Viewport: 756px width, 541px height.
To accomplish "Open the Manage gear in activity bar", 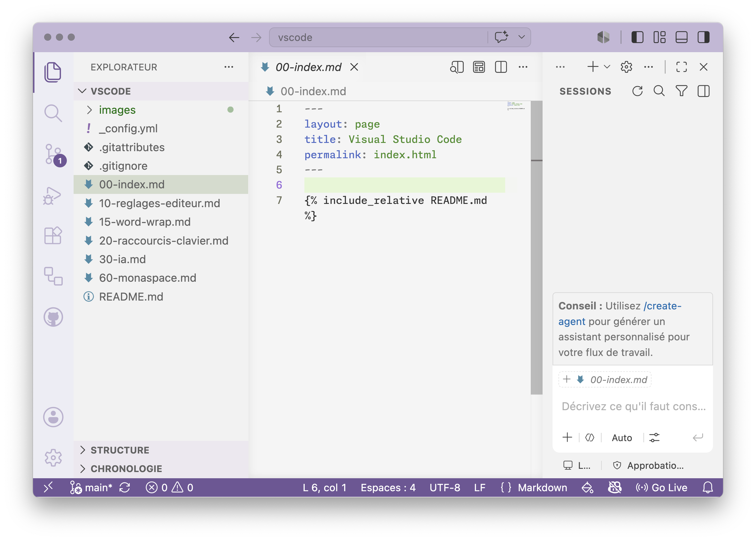I will pos(53,457).
